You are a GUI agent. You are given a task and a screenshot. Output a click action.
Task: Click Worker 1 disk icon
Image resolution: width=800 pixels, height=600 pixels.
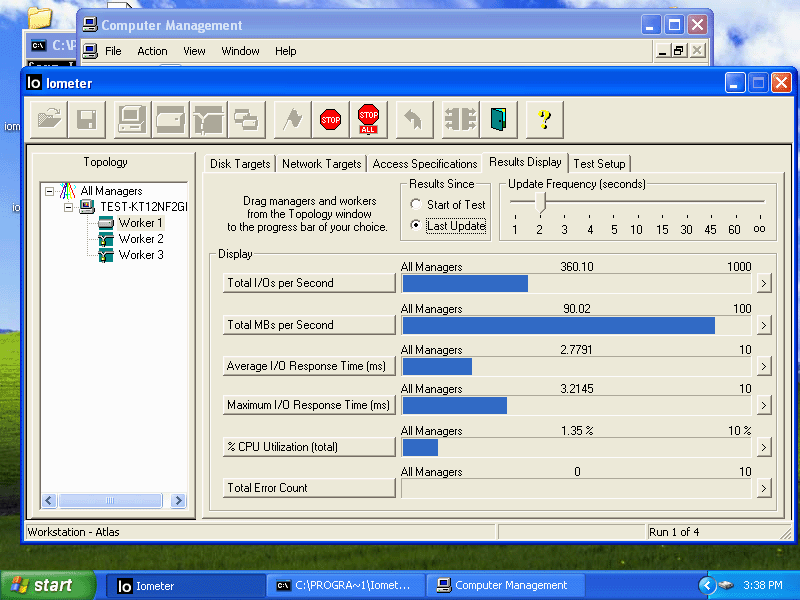106,223
